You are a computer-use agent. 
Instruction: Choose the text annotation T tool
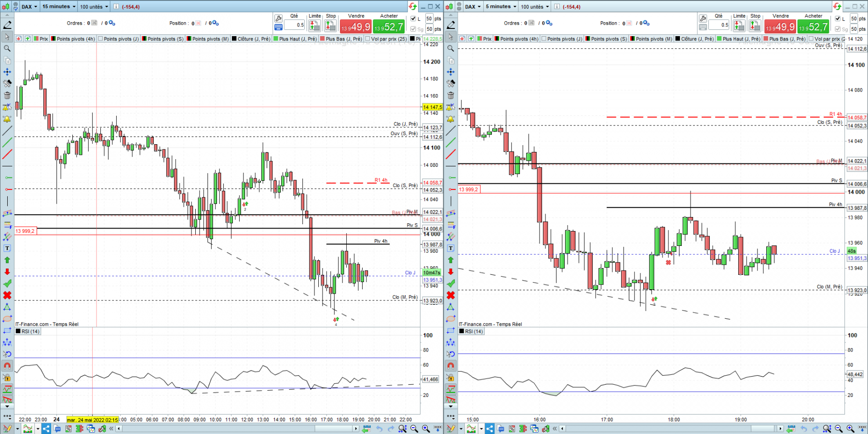(x=7, y=248)
